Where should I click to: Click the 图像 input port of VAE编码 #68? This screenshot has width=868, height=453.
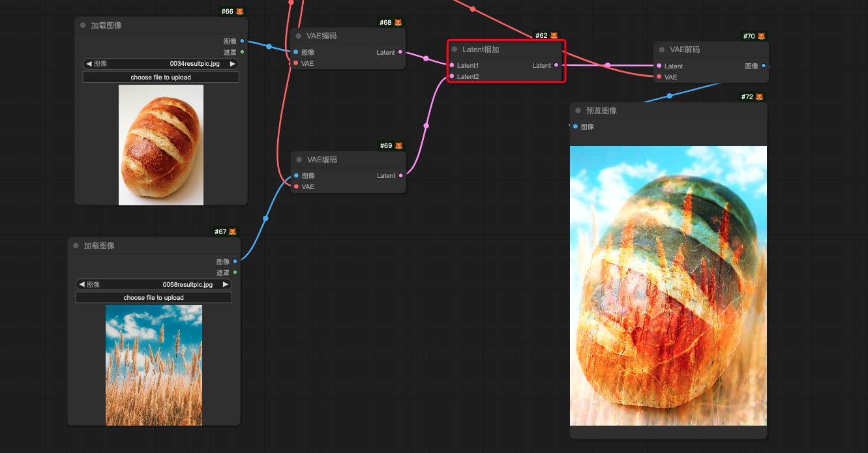tap(295, 52)
